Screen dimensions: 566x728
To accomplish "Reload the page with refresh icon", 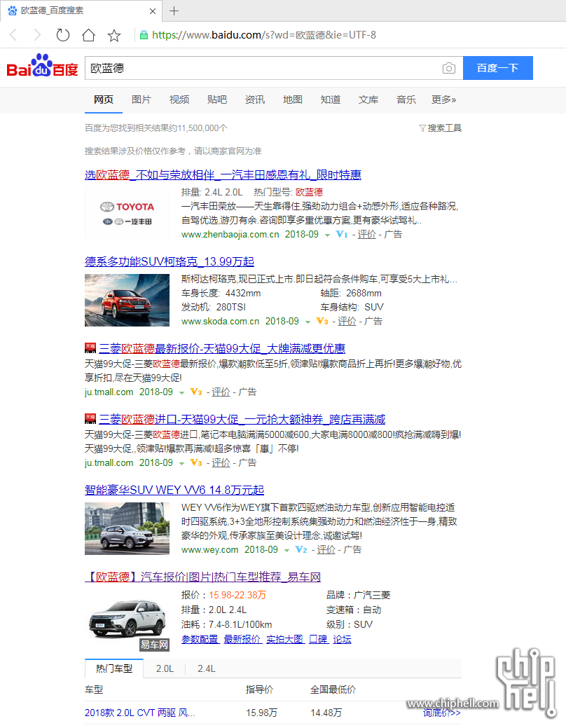I will pos(62,35).
